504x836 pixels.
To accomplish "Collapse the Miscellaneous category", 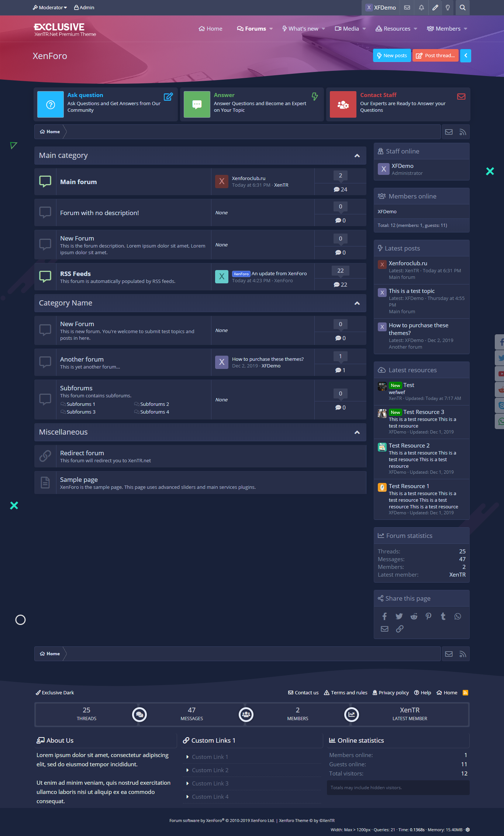I will click(x=357, y=432).
